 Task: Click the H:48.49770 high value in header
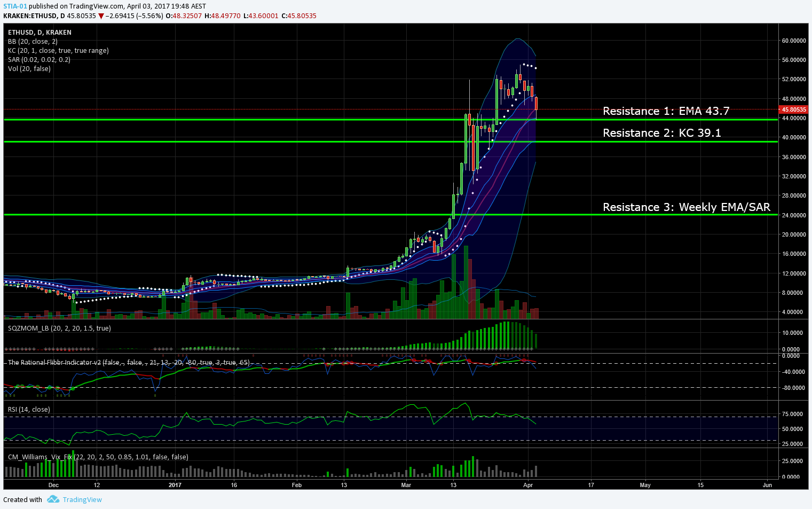tap(223, 16)
